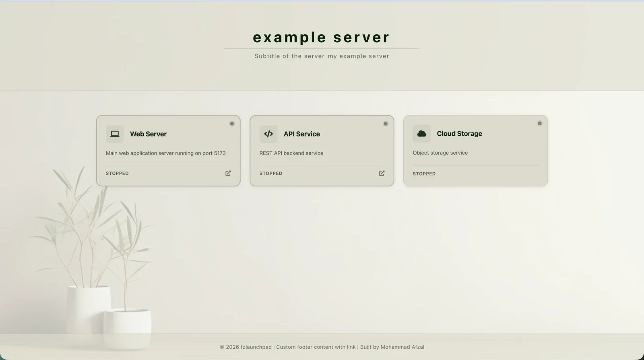Select the API Service card title
This screenshot has width=644, height=360.
coord(302,134)
